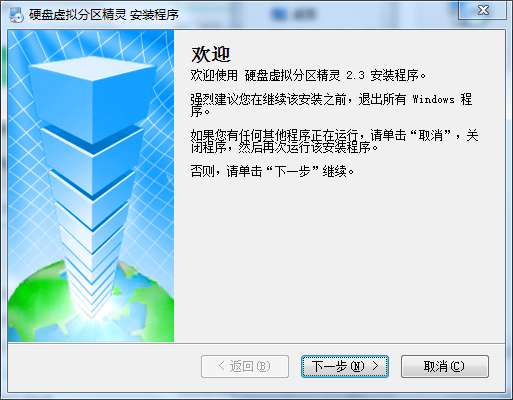The height and width of the screenshot is (400, 513).
Task: Close the installer with the X button
Action: (x=483, y=10)
